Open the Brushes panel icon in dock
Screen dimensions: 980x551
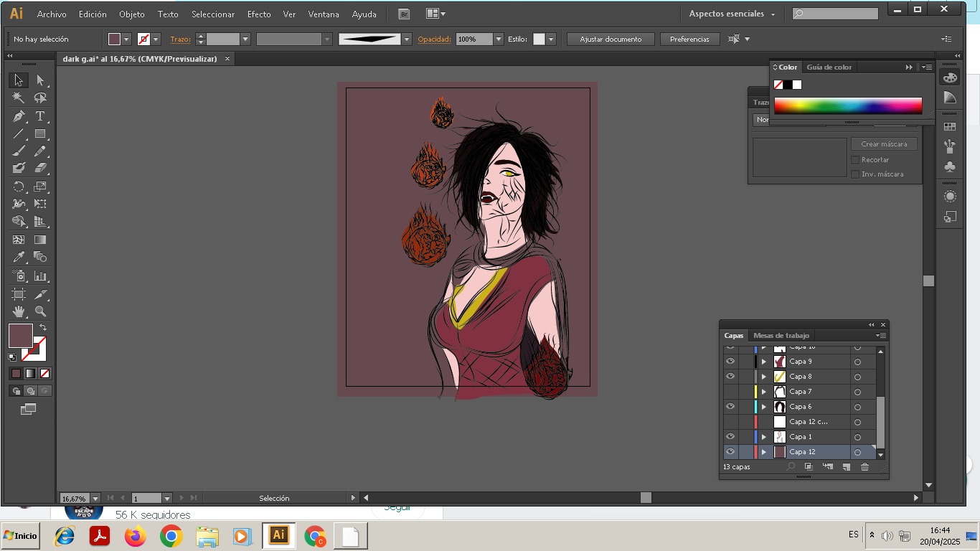950,147
